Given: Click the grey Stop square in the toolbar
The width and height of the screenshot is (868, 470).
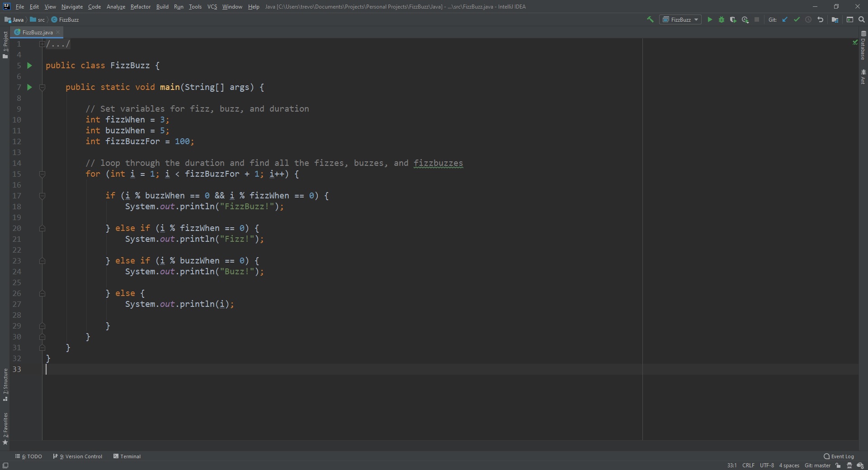Looking at the screenshot, I should tap(757, 19).
